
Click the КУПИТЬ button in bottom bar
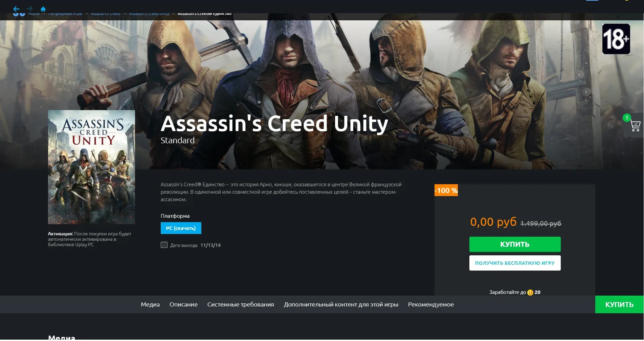coord(619,304)
